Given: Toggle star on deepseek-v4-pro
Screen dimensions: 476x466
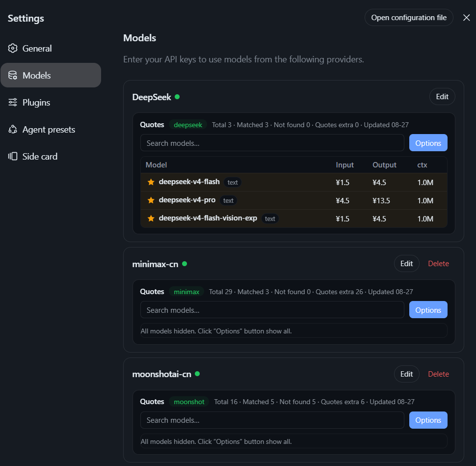Looking at the screenshot, I should tap(151, 200).
